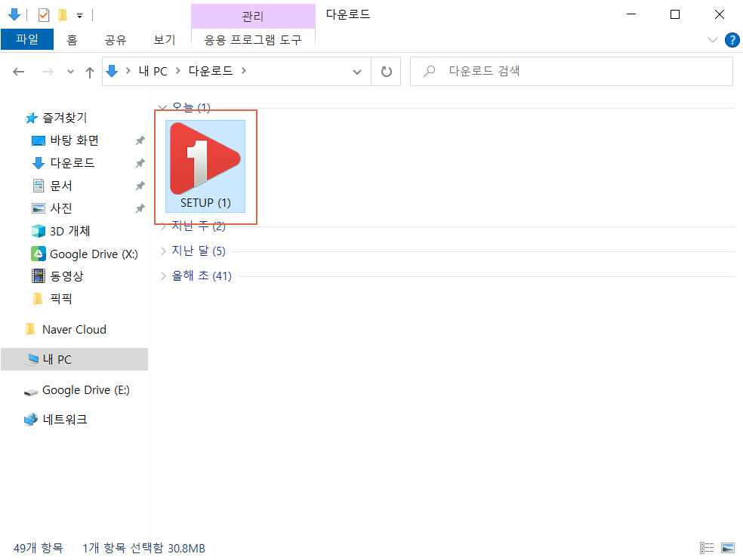Click the 49개 항목 status text

pyautogui.click(x=39, y=548)
